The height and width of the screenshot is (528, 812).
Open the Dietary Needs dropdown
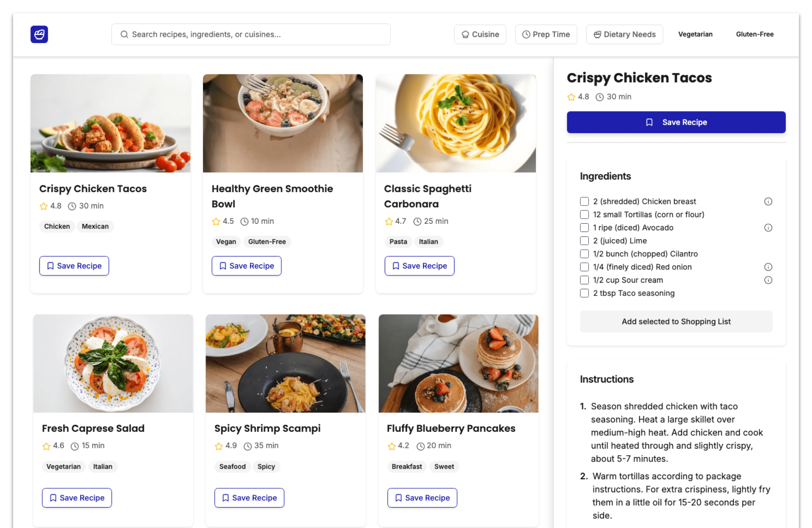click(x=624, y=34)
